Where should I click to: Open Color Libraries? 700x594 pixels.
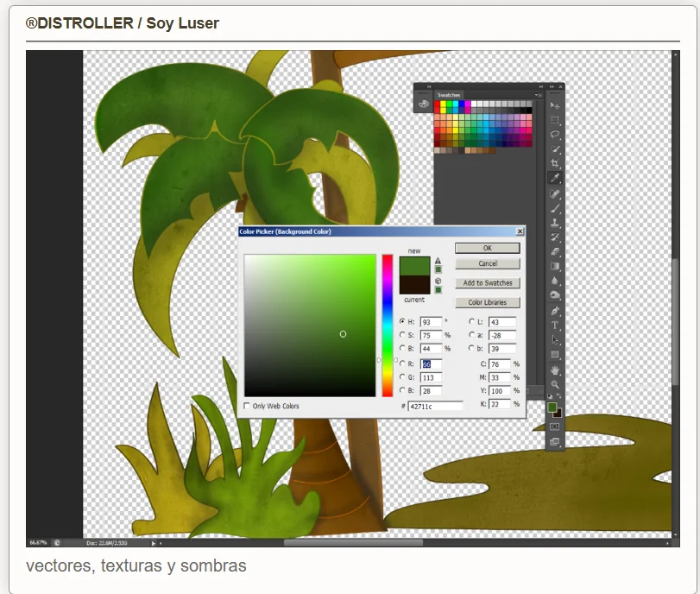(x=488, y=302)
